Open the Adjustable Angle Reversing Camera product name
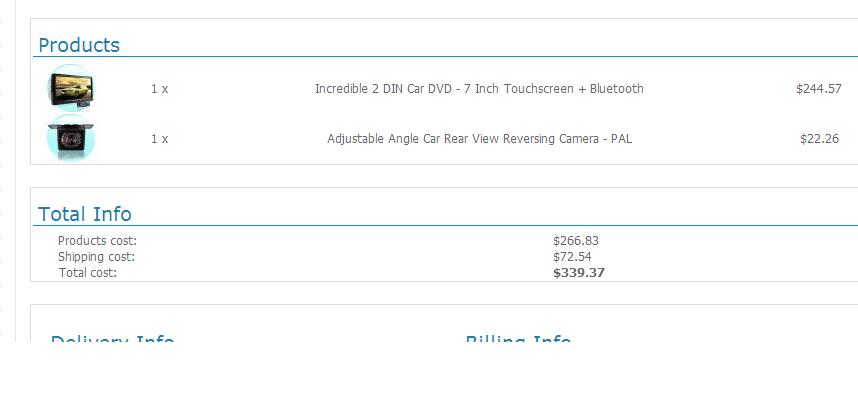The width and height of the screenshot is (858, 400). (479, 139)
